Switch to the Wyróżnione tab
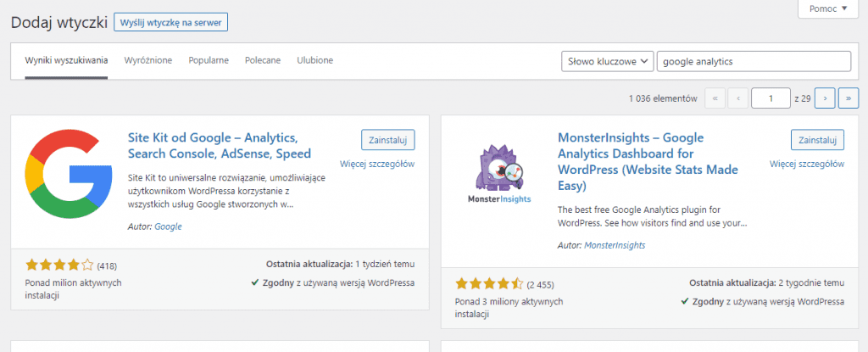 pos(148,60)
